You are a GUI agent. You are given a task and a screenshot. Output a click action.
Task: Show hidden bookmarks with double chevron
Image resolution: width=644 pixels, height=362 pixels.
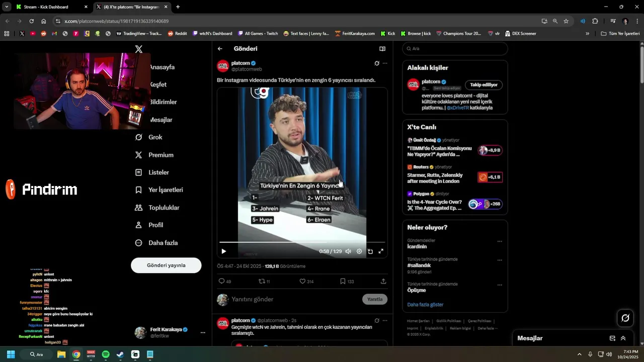click(587, 34)
